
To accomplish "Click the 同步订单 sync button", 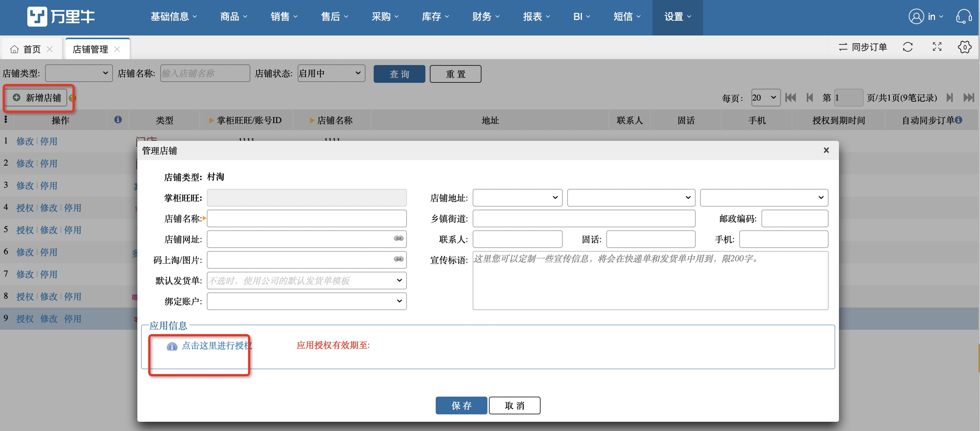I will coord(863,47).
